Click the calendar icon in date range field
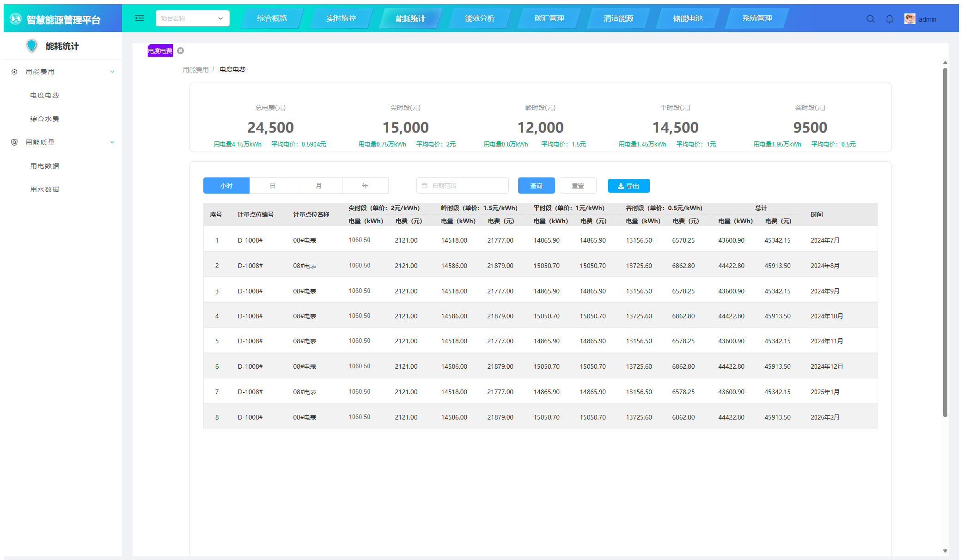Image resolution: width=964 pixels, height=560 pixels. coord(424,186)
